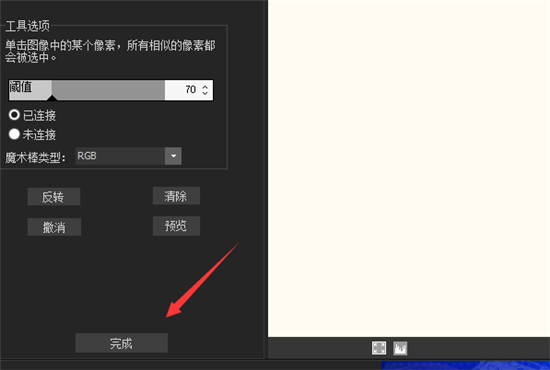The height and width of the screenshot is (370, 550).
Task: Click the 清除 button
Action: pos(176,196)
